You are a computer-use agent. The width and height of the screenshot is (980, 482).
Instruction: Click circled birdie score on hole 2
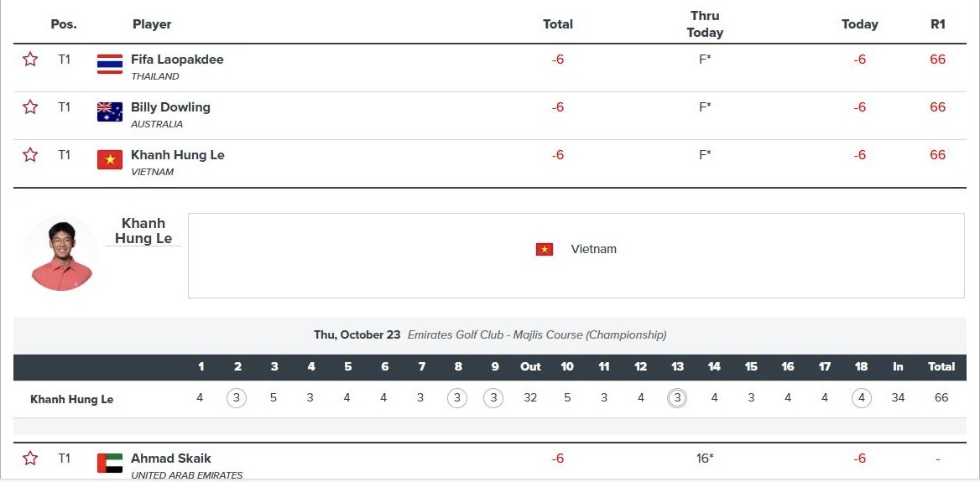[237, 397]
